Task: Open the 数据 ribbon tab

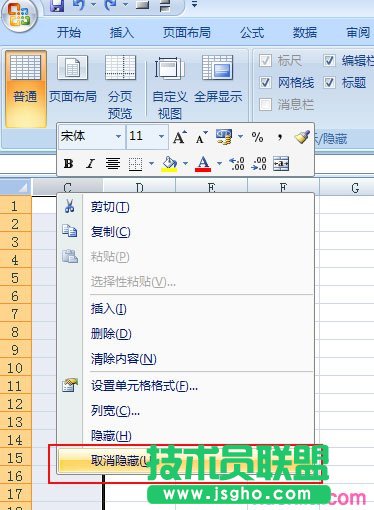Action: click(x=305, y=32)
